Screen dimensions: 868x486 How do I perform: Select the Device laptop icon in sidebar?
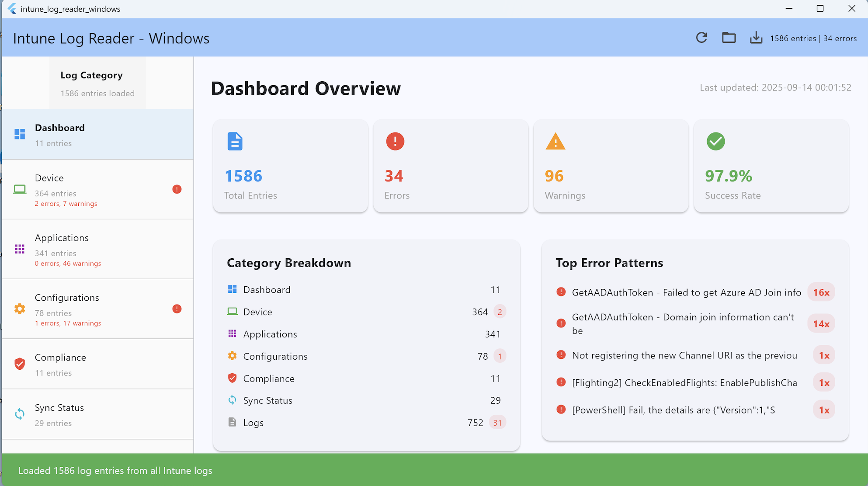(x=19, y=189)
